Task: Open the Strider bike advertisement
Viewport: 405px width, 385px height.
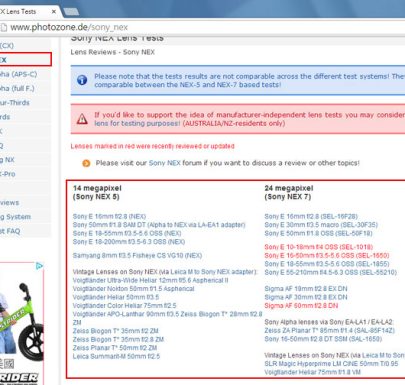Action: pyautogui.click(x=22, y=323)
